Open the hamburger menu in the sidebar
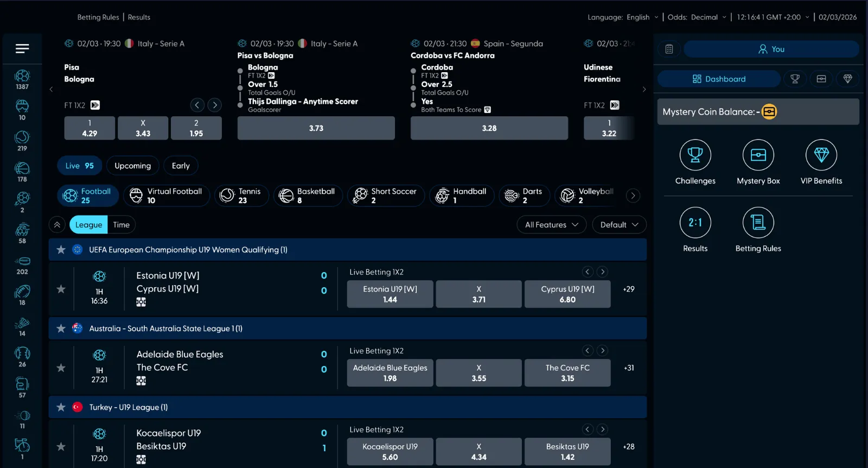The image size is (868, 468). pos(22,49)
